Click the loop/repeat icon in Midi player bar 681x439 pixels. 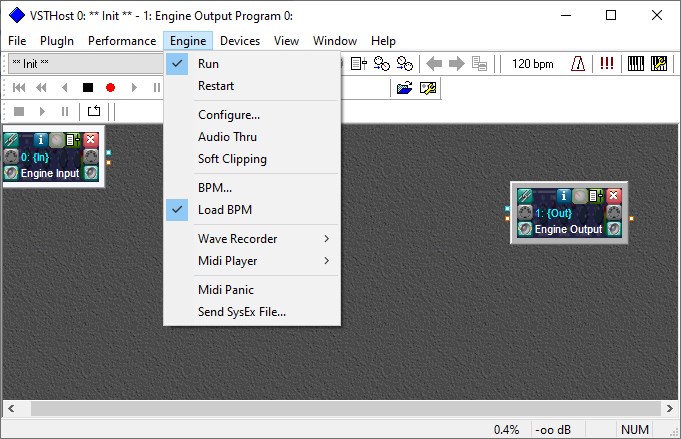pos(94,111)
